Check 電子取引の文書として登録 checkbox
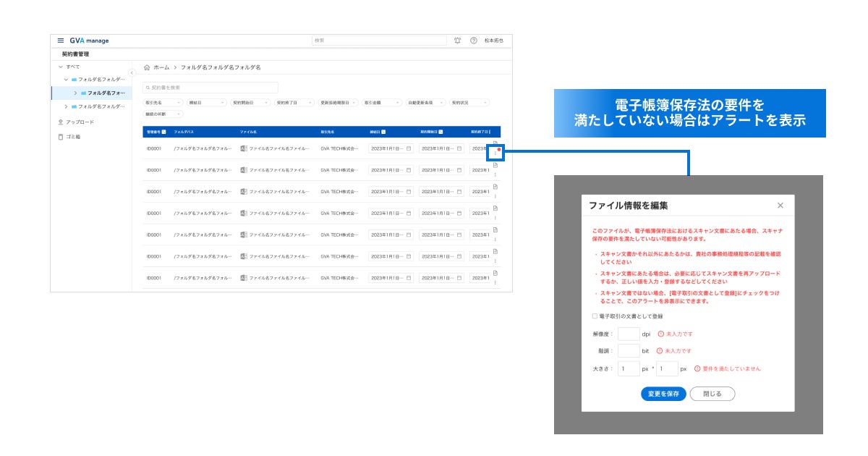 click(x=595, y=316)
